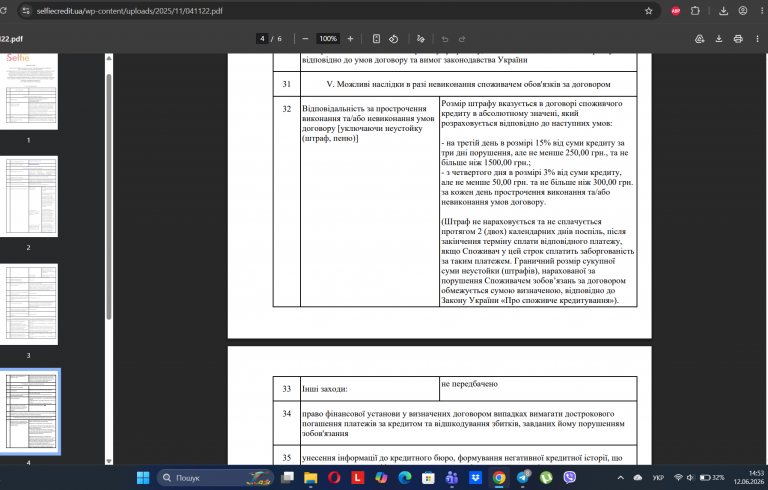Download the PDF from viewer toolbar

[x=719, y=39]
